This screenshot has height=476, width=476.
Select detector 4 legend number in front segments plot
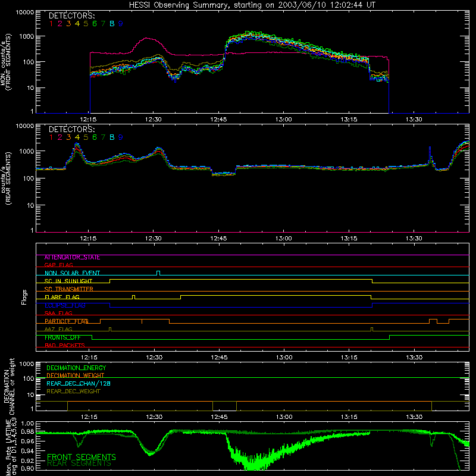77,24
